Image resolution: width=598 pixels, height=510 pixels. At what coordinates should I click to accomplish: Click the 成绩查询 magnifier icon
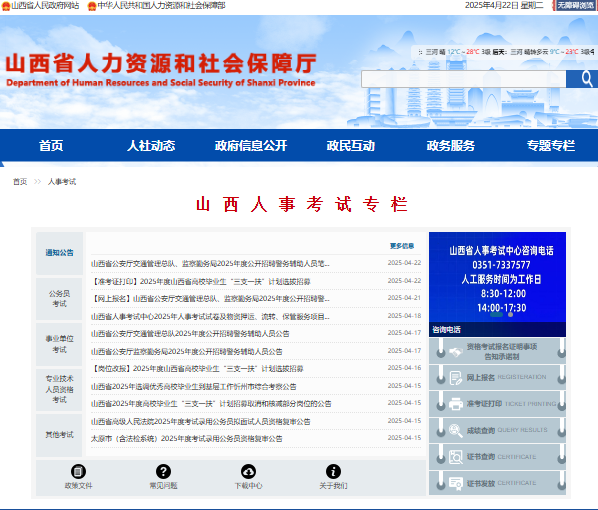[x=456, y=430]
